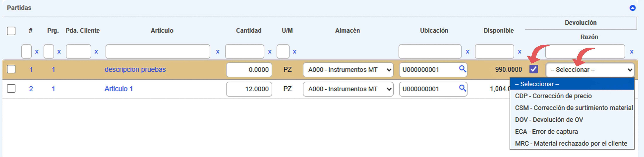Clear the Artículo filter with x
Screen dimensions: 644x157
[x=217, y=52]
